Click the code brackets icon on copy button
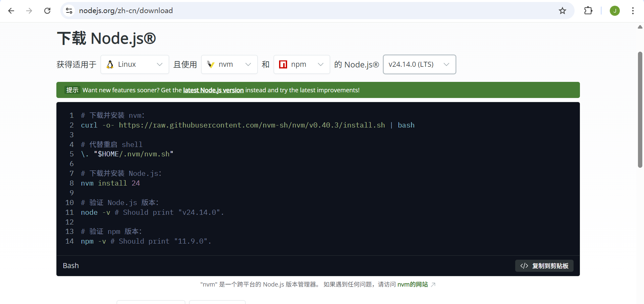The width and height of the screenshot is (644, 304). [524, 266]
